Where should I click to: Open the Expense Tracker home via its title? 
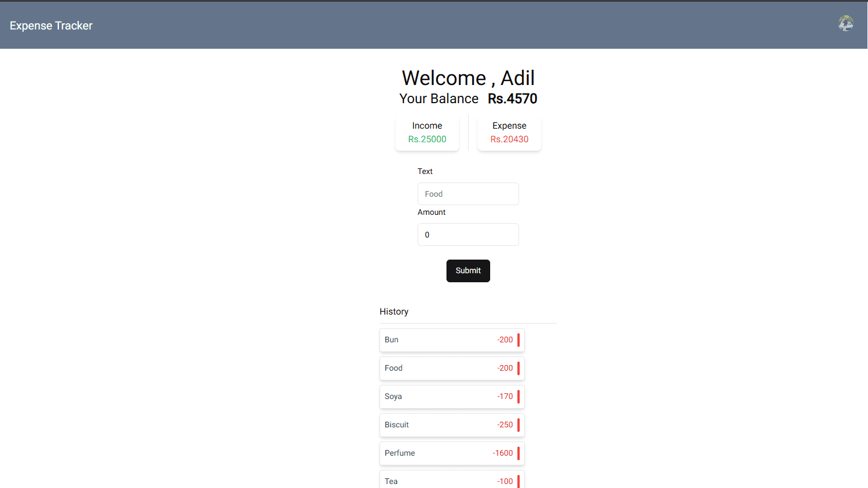[x=50, y=26]
